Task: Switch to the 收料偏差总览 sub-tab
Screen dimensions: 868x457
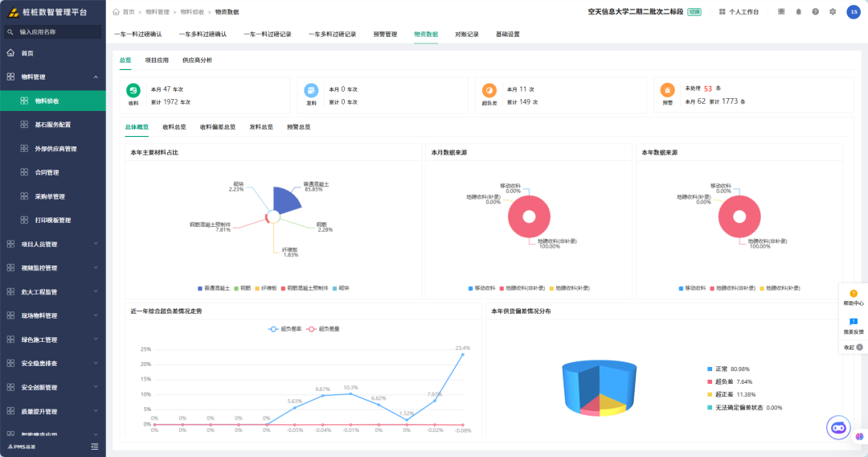Action: pos(218,127)
